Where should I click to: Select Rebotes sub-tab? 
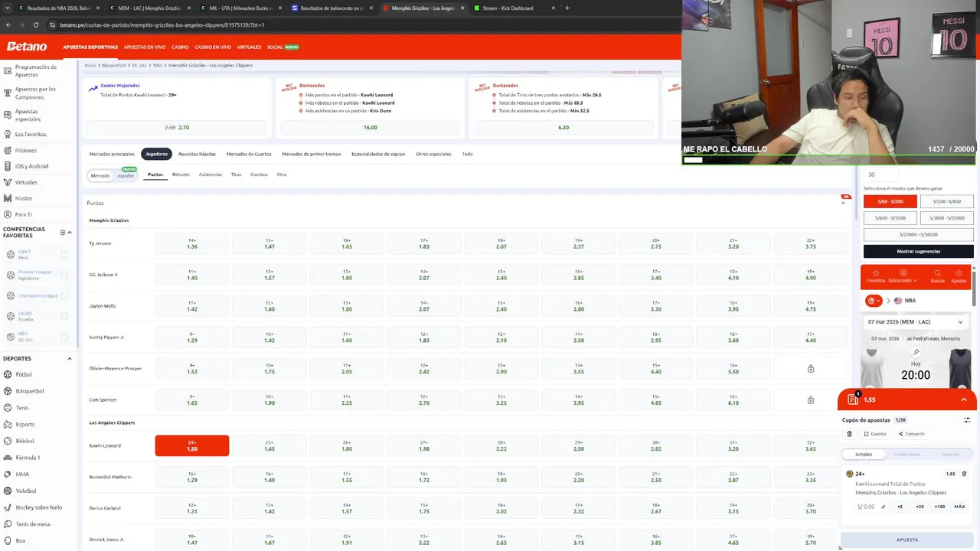(181, 174)
